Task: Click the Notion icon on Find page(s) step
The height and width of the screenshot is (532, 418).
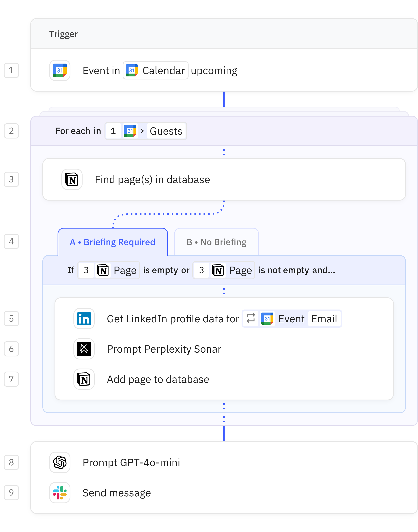Action: point(72,179)
